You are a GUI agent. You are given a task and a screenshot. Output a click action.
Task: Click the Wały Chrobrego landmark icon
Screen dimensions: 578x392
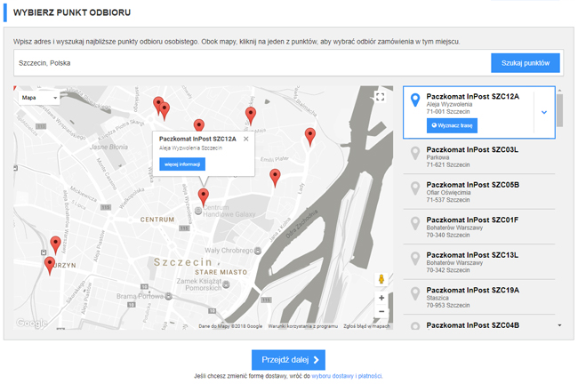258,251
